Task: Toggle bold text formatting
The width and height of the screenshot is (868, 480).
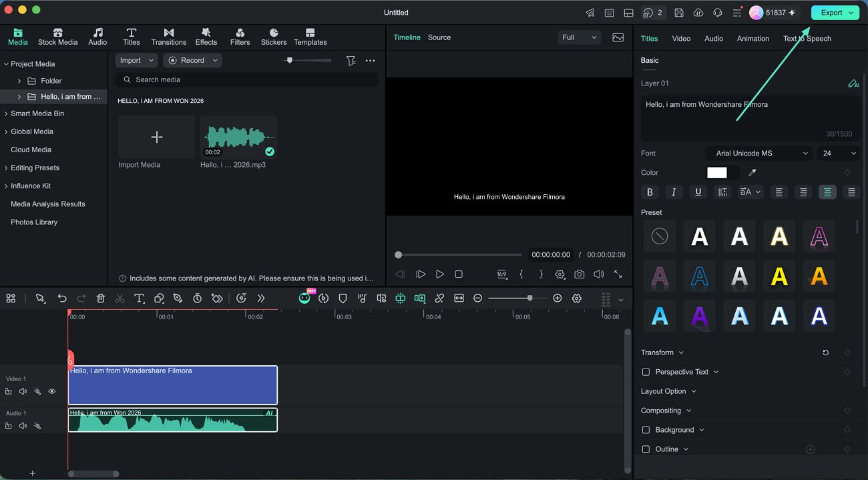Action: point(650,192)
